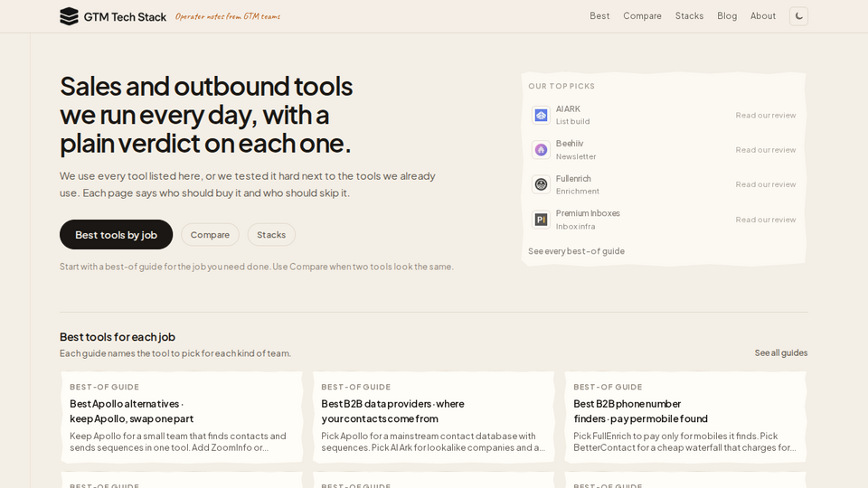Click the 'Operator notes from GTM teams' tagline
Viewport: 868px width, 488px height.
[228, 16]
